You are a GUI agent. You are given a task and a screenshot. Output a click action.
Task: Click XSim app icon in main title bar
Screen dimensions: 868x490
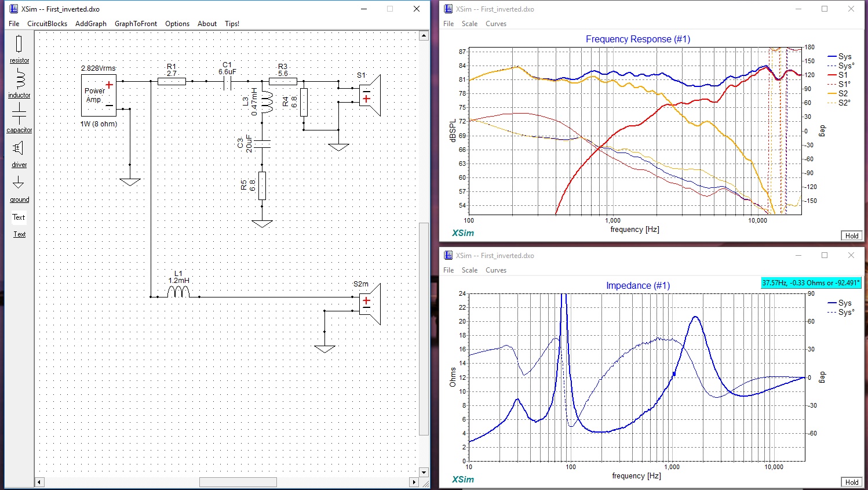(x=13, y=9)
